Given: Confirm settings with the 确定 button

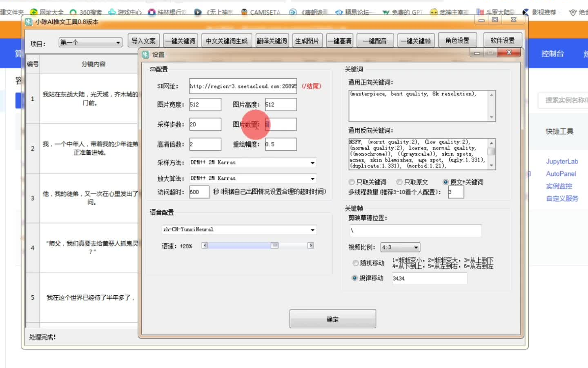Looking at the screenshot, I should pyautogui.click(x=333, y=319).
